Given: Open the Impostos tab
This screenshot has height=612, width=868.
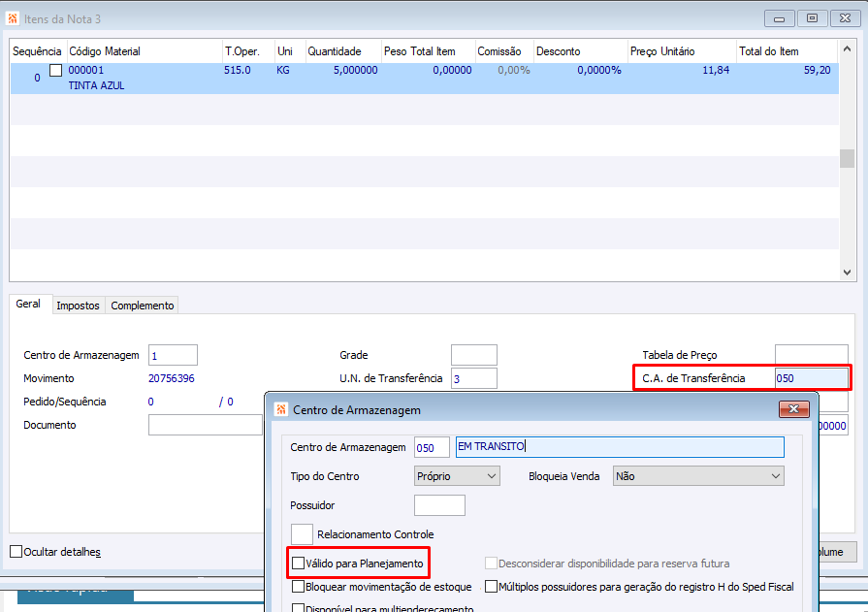Looking at the screenshot, I should coord(78,306).
